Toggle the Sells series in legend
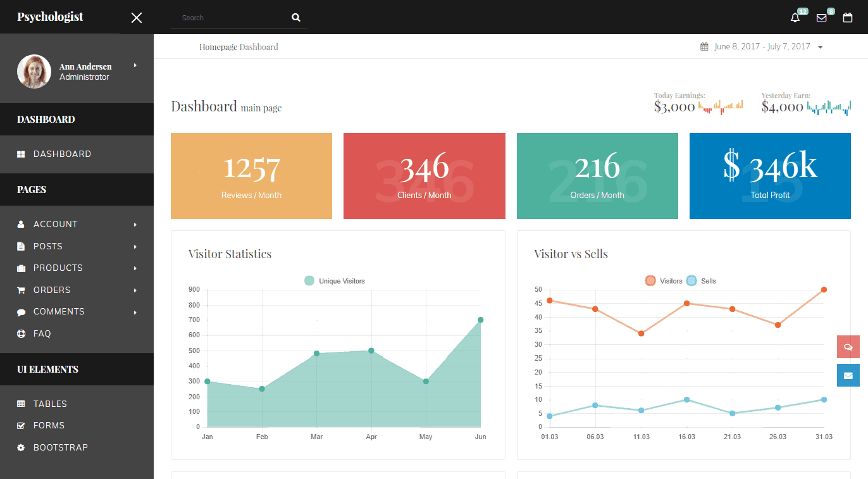 (701, 281)
